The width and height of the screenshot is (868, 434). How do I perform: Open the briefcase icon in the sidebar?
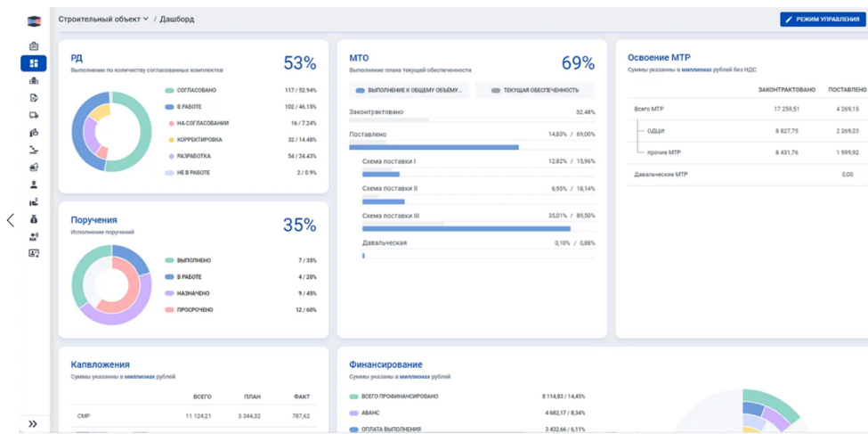(34, 46)
